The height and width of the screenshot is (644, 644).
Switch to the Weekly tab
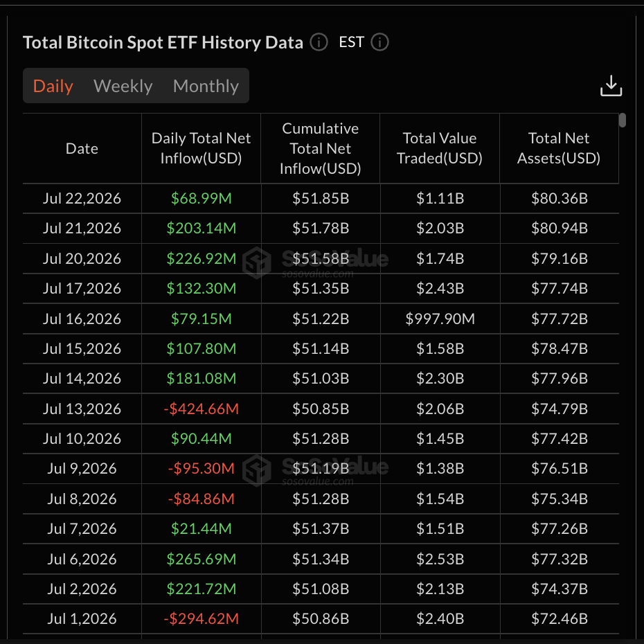point(123,86)
